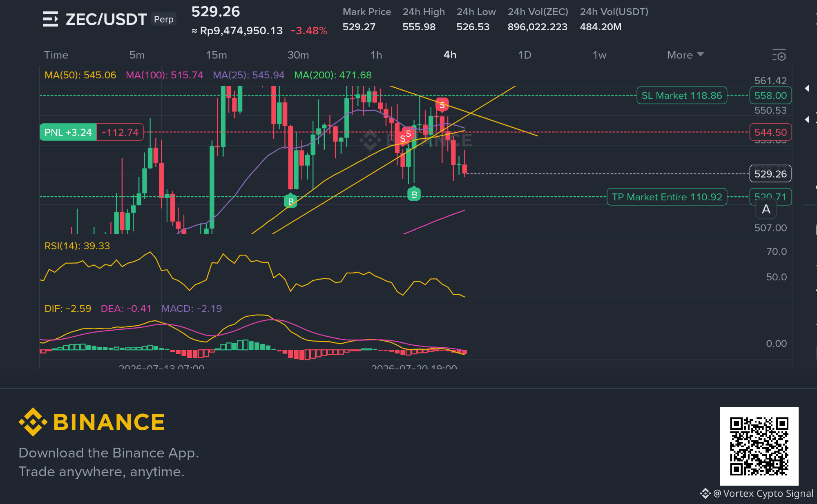Click the 558.00 stop-loss price tag
This screenshot has height=504, width=817.
(770, 95)
